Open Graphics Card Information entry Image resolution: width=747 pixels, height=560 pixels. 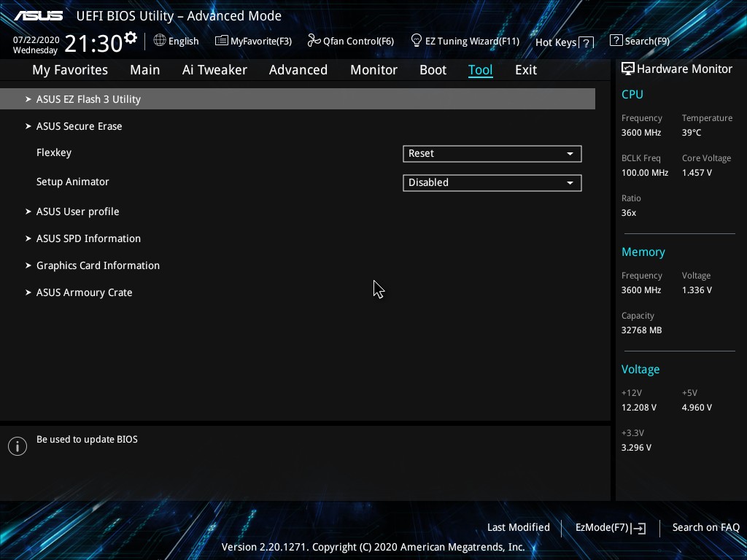[98, 265]
